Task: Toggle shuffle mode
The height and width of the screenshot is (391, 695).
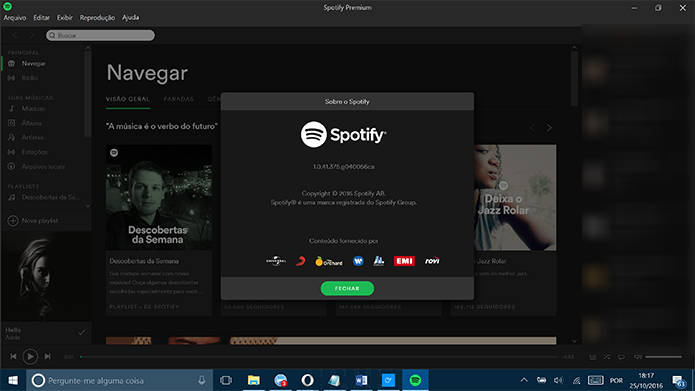Action: point(607,357)
